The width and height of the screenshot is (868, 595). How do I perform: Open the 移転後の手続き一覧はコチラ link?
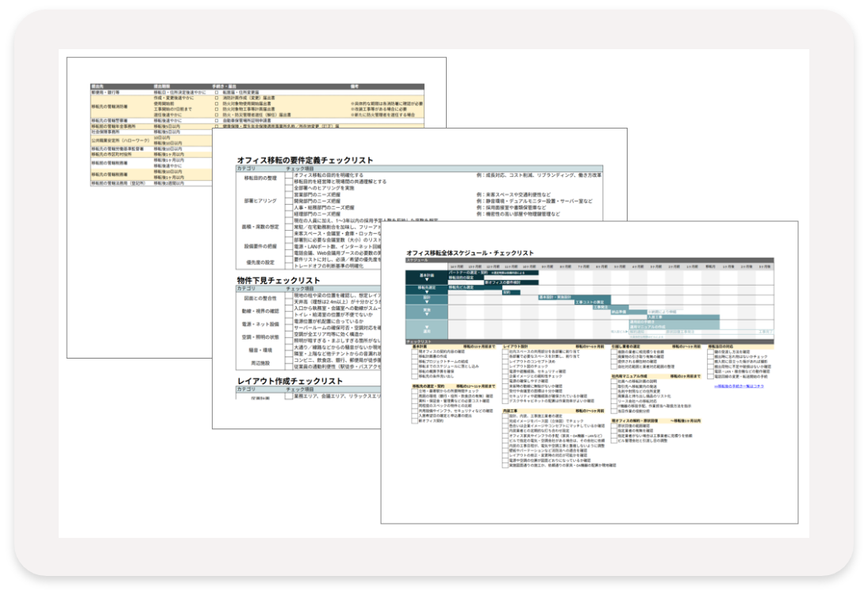point(737,387)
